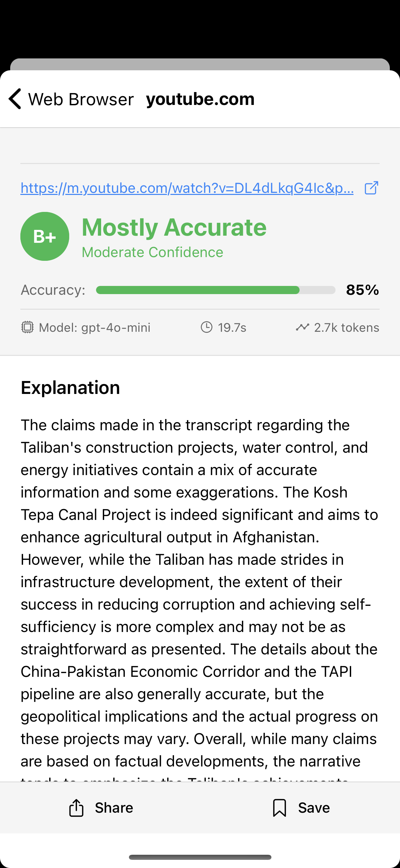Click the youtube.com page title
Image resolution: width=400 pixels, height=868 pixels.
[x=200, y=99]
